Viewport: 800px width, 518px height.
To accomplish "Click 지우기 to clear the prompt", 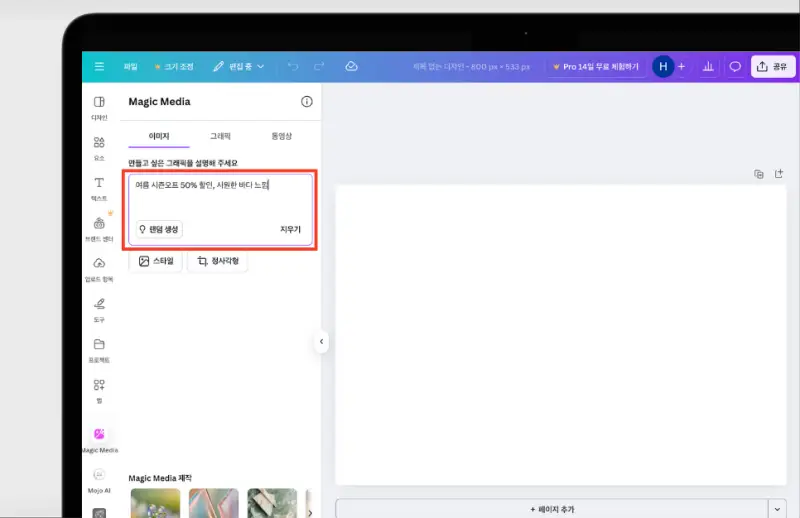I will pyautogui.click(x=290, y=229).
